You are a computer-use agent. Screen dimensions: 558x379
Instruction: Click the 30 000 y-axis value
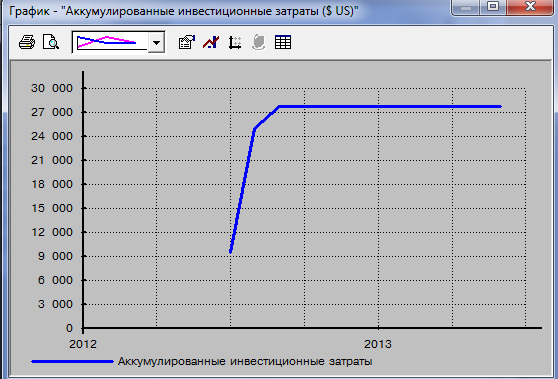52,88
